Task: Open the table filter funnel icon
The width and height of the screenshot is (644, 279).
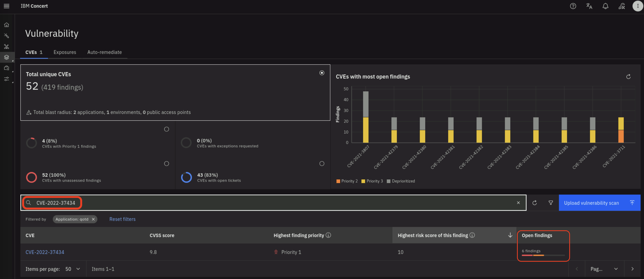Action: tap(551, 203)
